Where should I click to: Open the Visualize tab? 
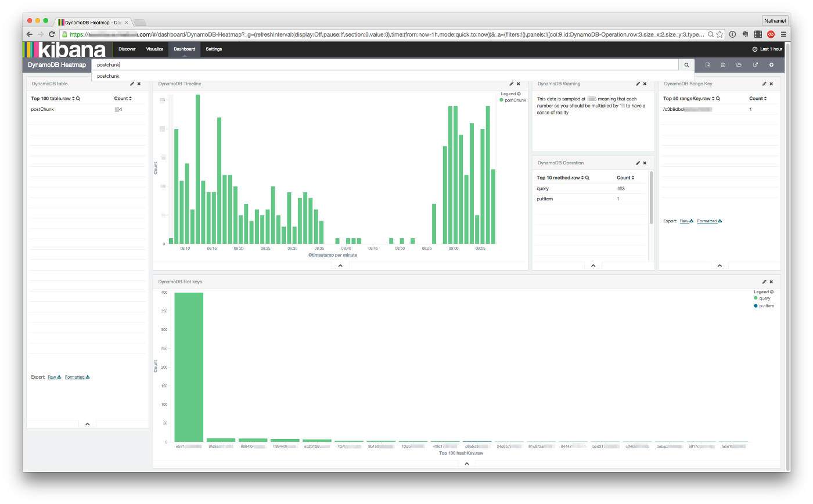click(x=154, y=49)
